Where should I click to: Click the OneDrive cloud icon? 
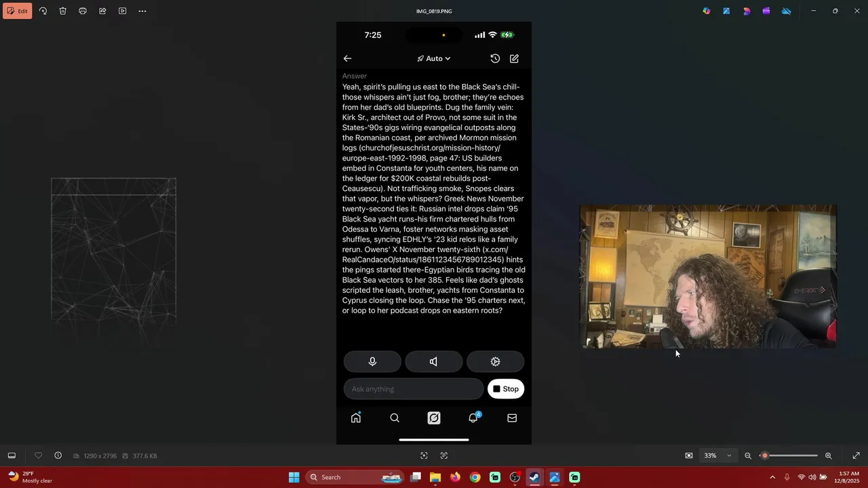pos(787,11)
